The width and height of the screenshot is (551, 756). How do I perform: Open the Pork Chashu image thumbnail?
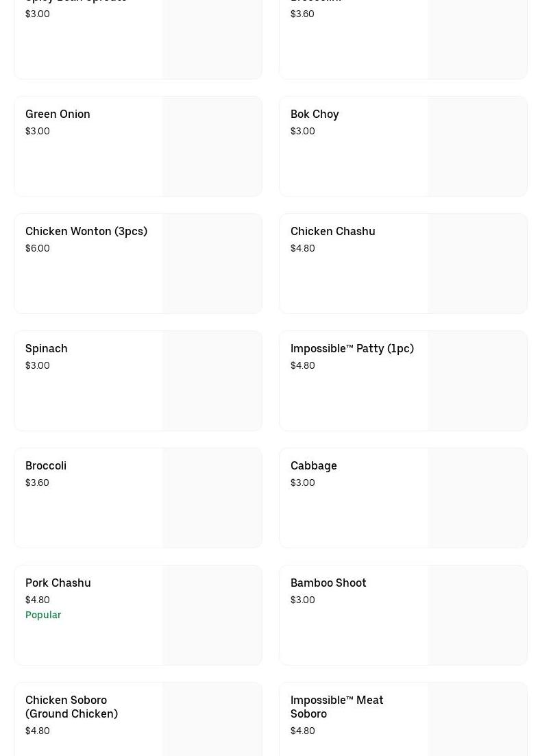[x=212, y=615]
